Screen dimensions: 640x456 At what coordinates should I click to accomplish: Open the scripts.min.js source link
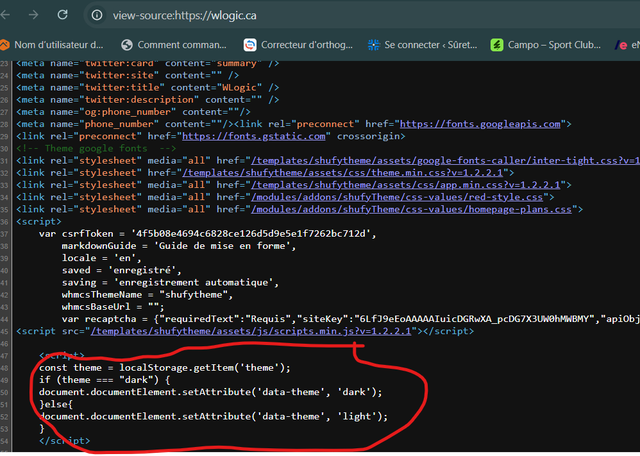coord(251,331)
